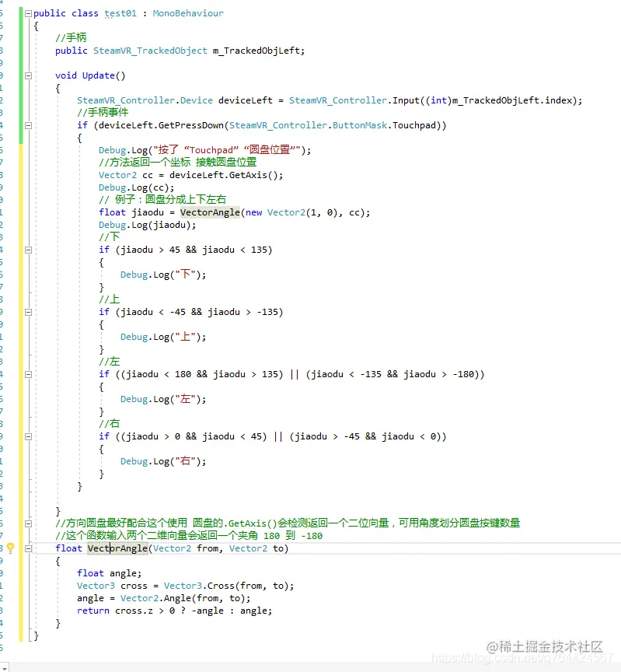Click the SteamVR_TrackedObject type name
The width and height of the screenshot is (621, 672).
pyautogui.click(x=150, y=51)
